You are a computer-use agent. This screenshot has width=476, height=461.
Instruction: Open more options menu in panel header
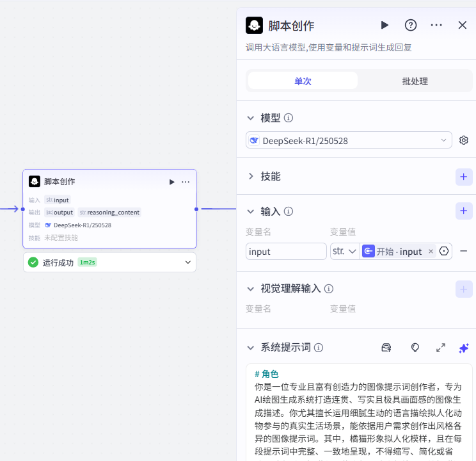coord(436,25)
